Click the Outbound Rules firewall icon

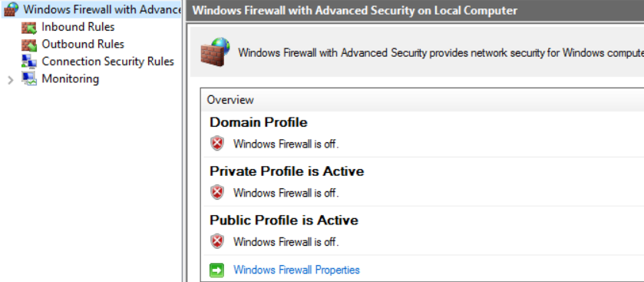29,45
